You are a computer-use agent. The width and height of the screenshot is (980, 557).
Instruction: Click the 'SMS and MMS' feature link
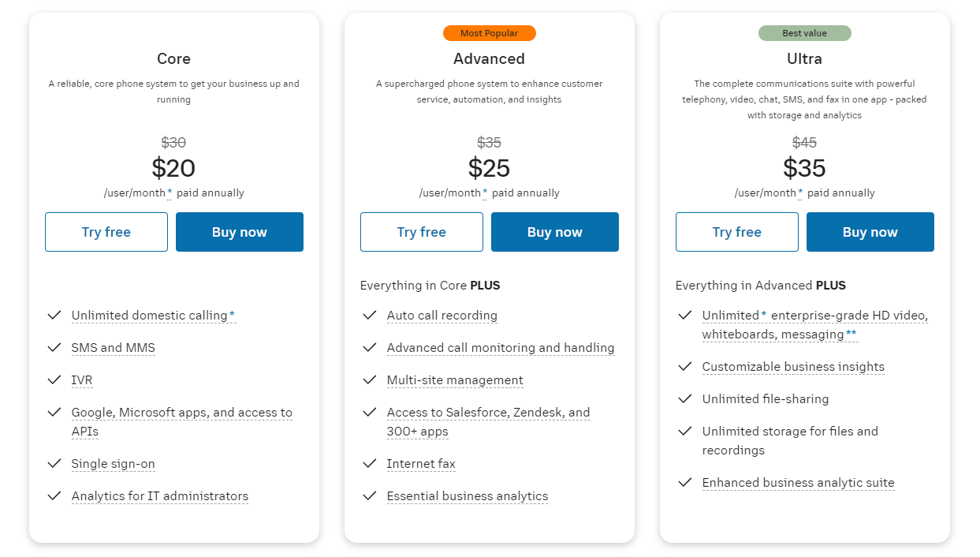113,348
